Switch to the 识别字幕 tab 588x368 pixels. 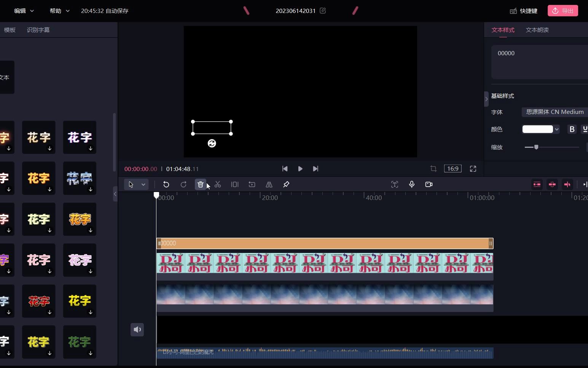point(38,30)
